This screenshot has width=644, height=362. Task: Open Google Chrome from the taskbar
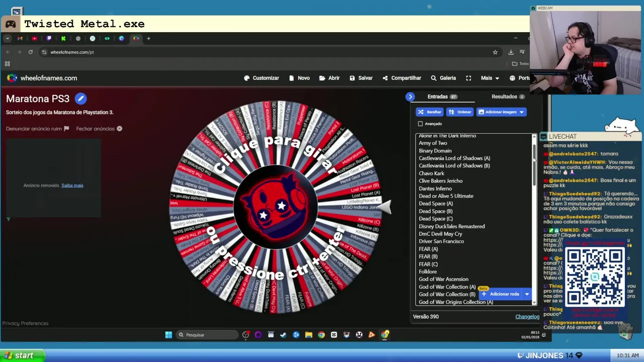click(321, 335)
